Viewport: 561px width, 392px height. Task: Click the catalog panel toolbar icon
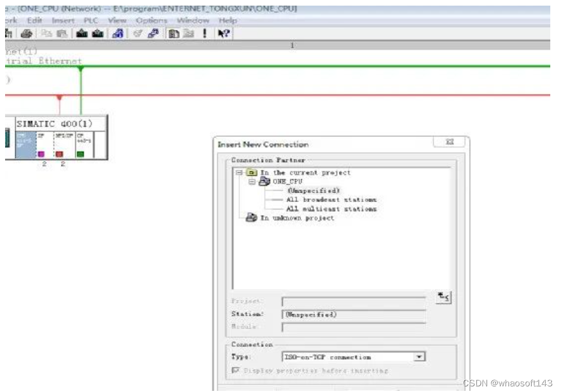pyautogui.click(x=174, y=34)
